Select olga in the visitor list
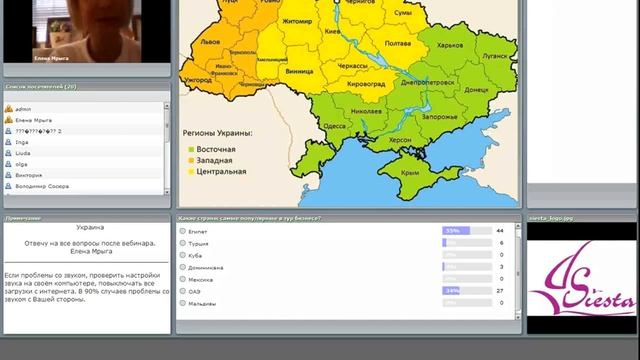Screen dimensions: 640x360 point(84,164)
